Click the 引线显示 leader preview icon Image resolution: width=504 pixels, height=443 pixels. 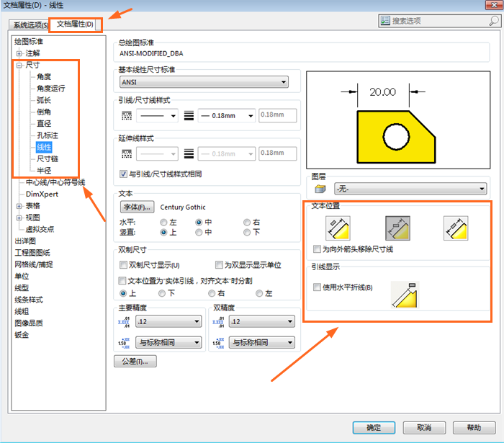(x=404, y=294)
